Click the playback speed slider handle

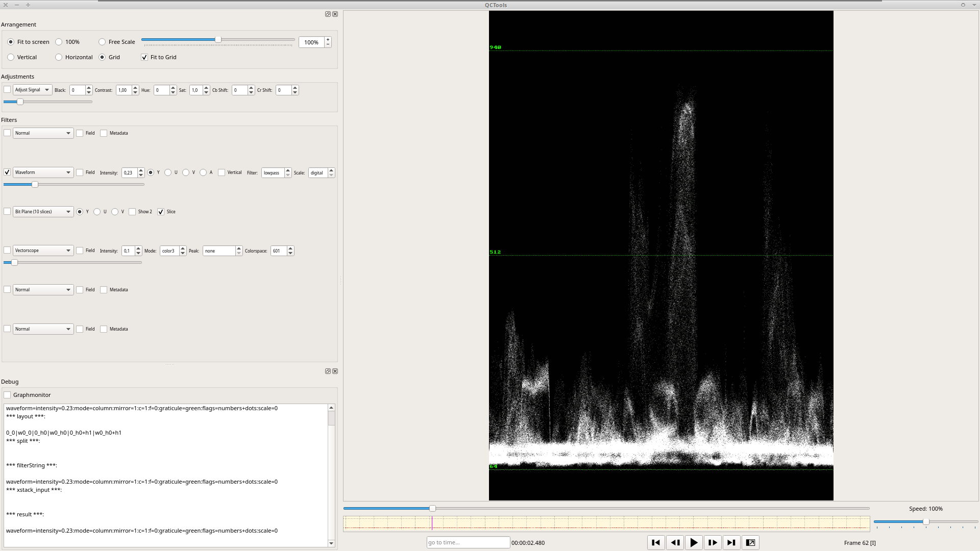tap(926, 522)
